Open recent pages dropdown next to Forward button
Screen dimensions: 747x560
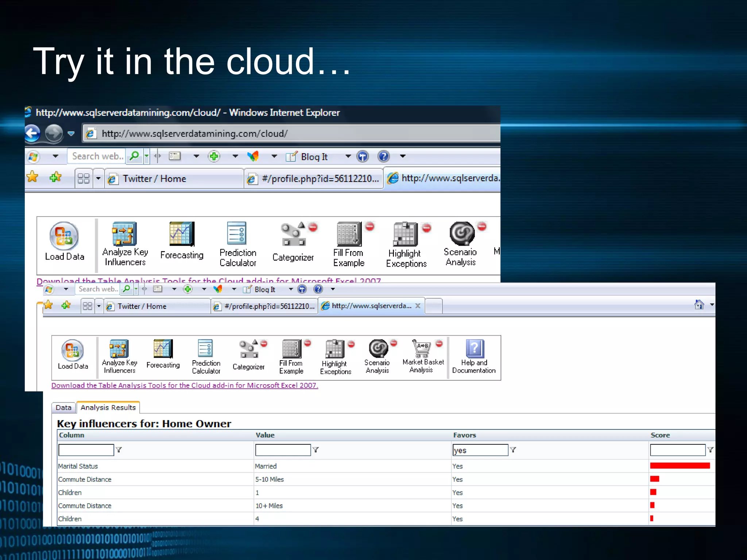pyautogui.click(x=71, y=134)
